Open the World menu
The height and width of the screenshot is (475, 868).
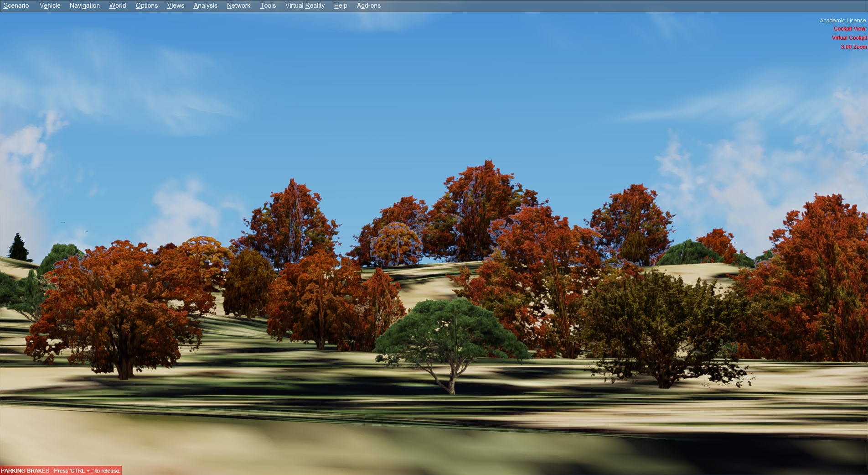pos(118,5)
